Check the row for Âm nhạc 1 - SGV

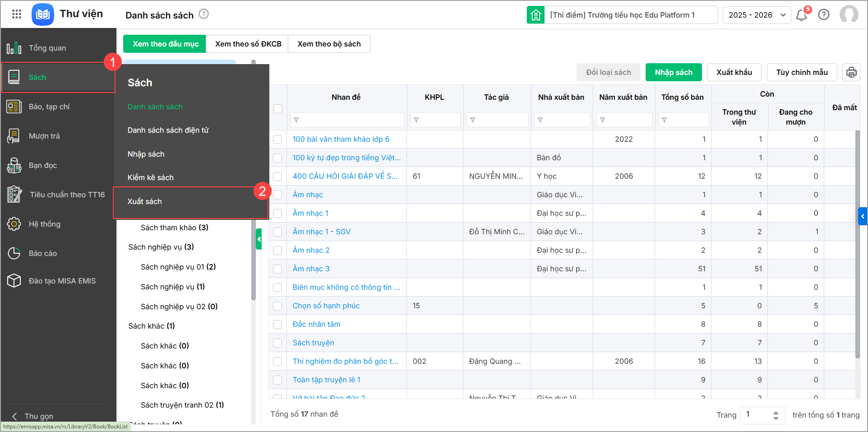click(x=278, y=232)
